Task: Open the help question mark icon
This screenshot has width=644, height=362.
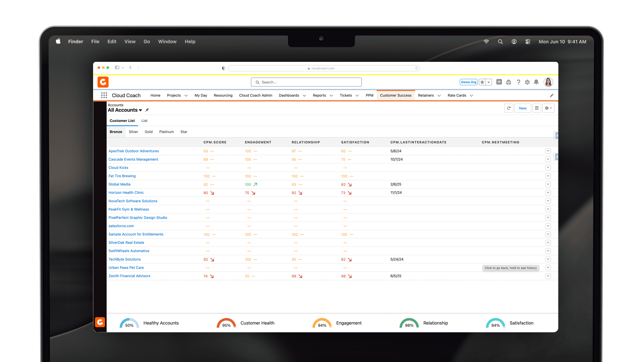Action: pos(518,82)
